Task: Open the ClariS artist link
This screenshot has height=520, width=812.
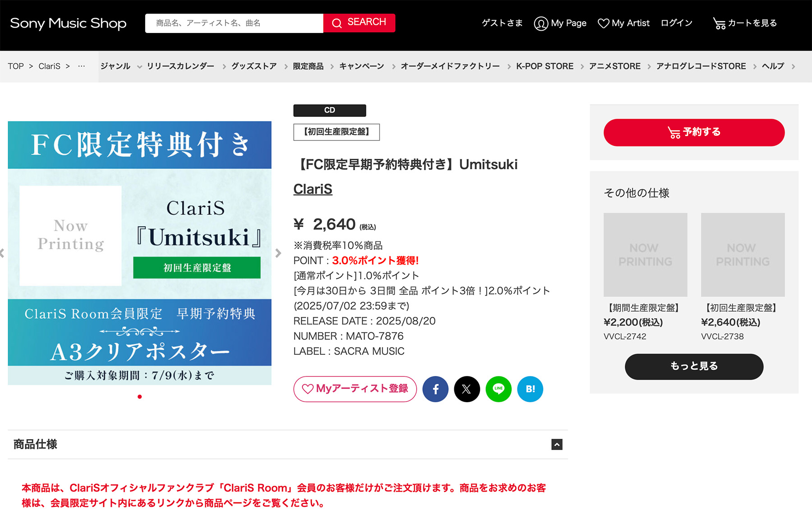Action: coord(313,189)
